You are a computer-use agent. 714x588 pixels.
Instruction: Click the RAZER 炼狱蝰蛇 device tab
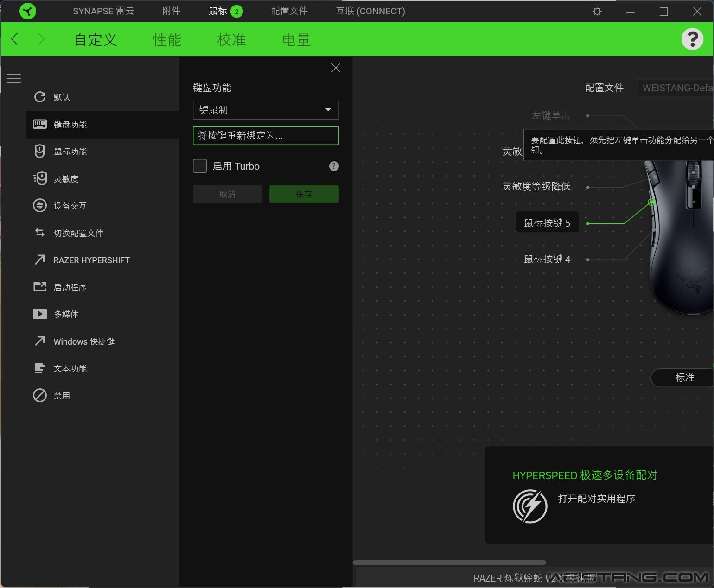pyautogui.click(x=534, y=578)
